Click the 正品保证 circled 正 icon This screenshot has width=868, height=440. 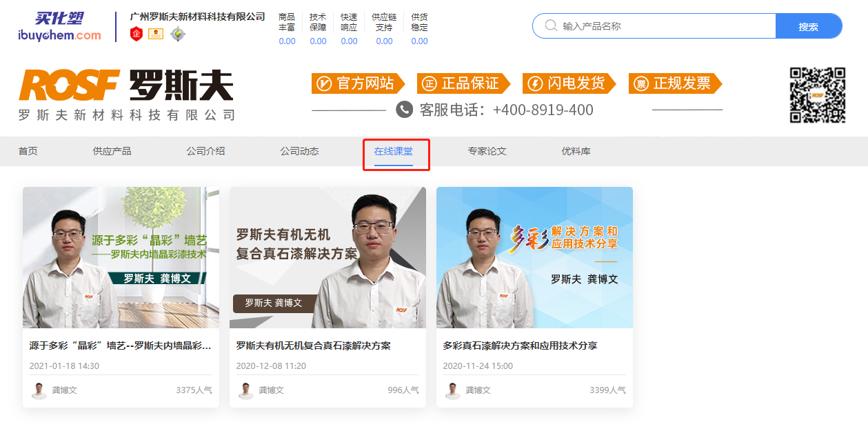428,84
